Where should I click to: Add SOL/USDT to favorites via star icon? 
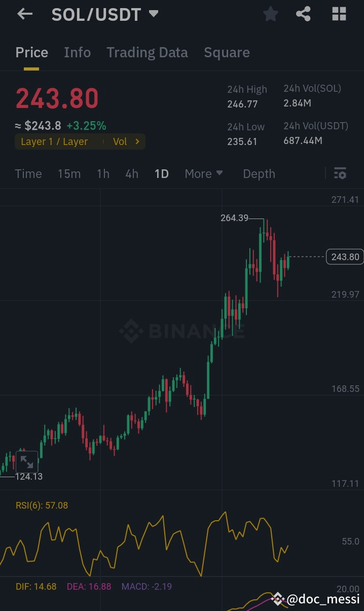(x=270, y=14)
